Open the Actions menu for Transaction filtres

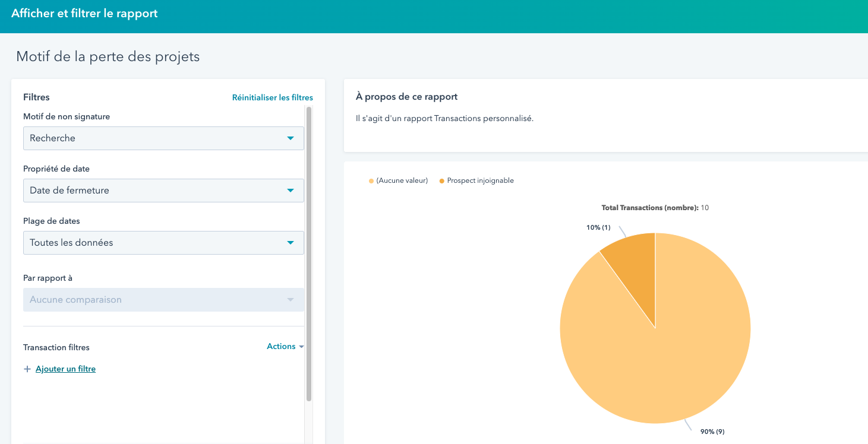[281, 347]
